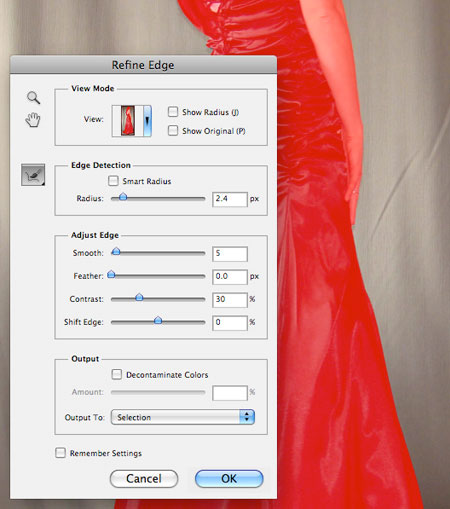Confirm with the OK button
Image resolution: width=450 pixels, height=509 pixels.
(x=229, y=479)
